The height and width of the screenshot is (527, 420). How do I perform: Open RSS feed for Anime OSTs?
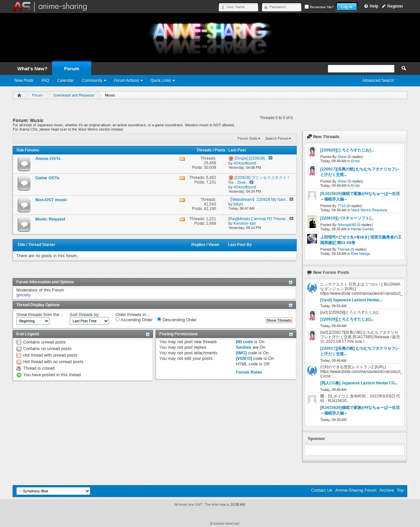pyautogui.click(x=182, y=159)
